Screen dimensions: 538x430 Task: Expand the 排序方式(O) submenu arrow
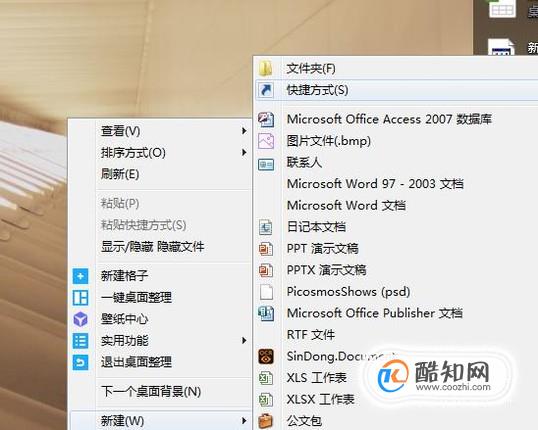(x=244, y=152)
